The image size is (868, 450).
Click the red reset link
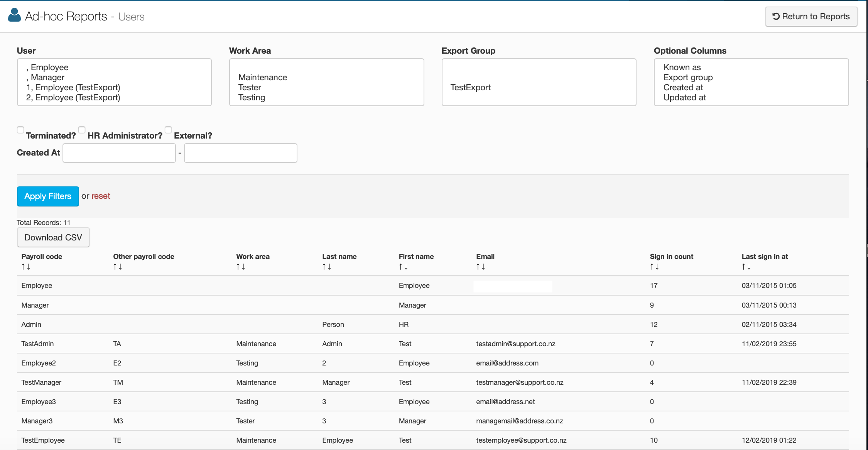[101, 196]
